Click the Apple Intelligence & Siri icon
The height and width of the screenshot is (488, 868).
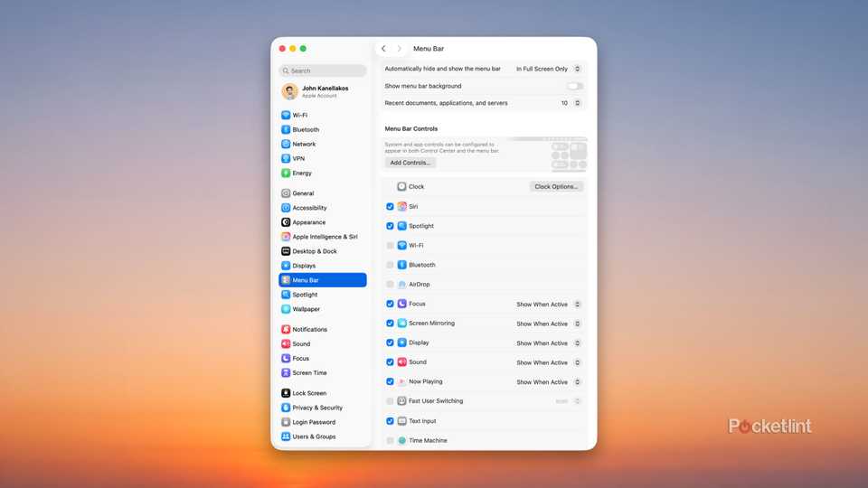pos(286,237)
